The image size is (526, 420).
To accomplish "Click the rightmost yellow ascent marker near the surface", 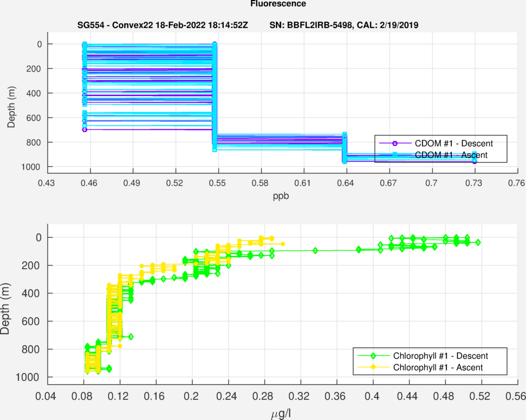I will (282, 244).
